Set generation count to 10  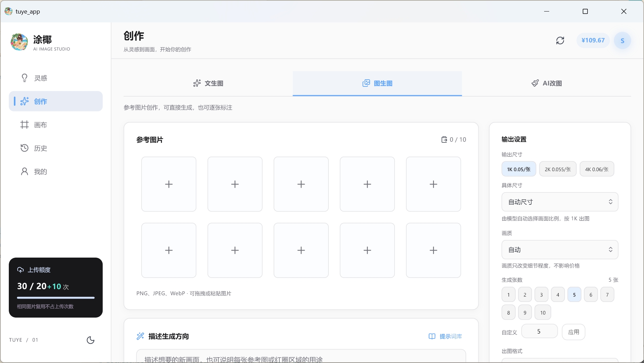[x=543, y=312]
